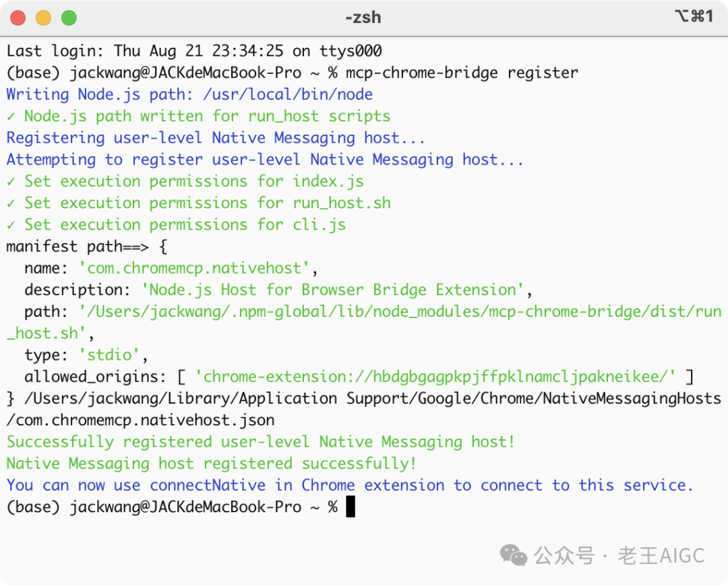The width and height of the screenshot is (728, 585).
Task: Click 'Native Messaging host registered successfully!' line
Action: pos(211,464)
